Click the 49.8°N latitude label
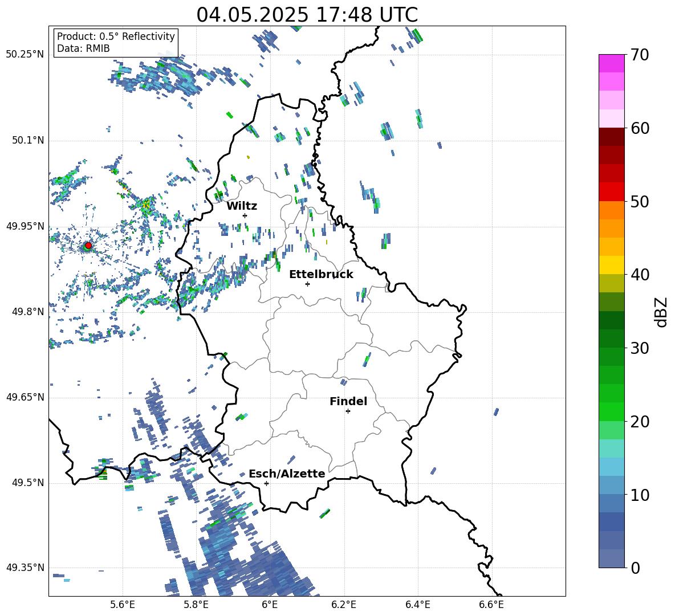 pos(28,312)
